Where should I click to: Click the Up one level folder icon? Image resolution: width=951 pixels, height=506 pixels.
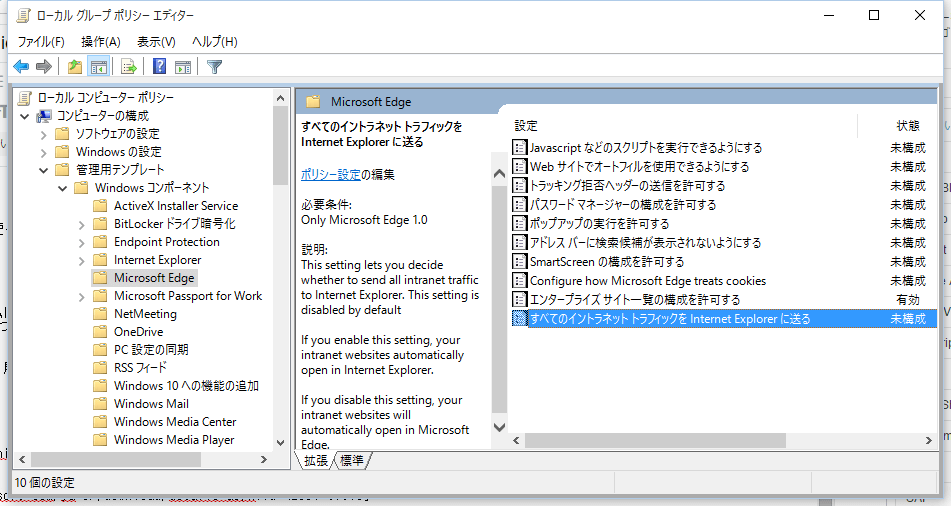[75, 67]
